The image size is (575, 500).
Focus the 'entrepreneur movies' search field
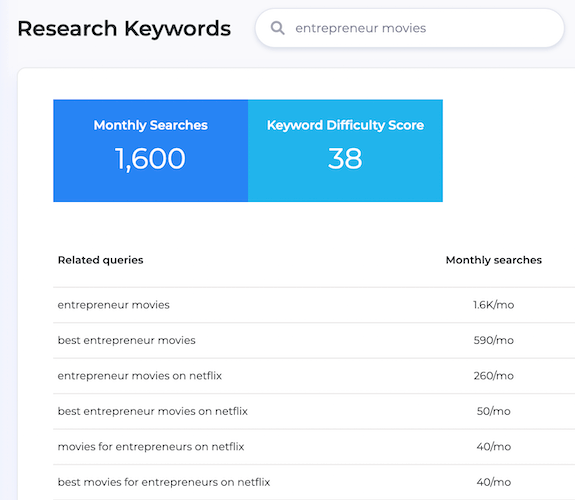pos(410,28)
